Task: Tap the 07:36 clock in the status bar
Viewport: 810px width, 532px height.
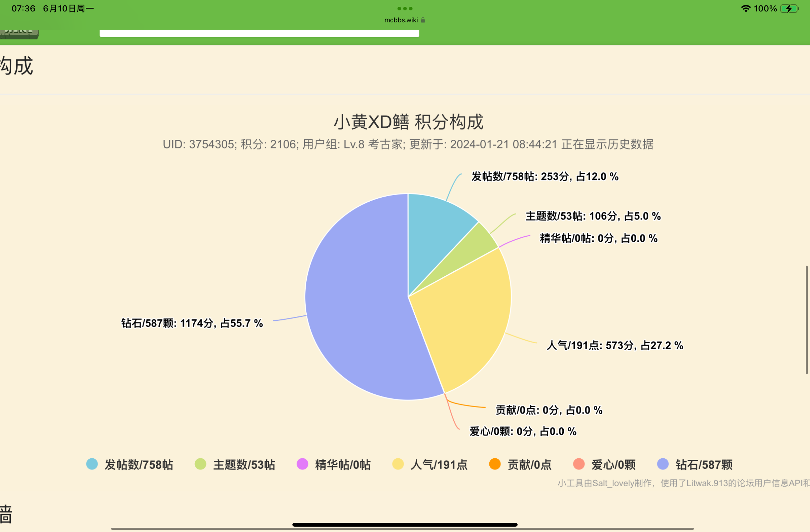Action: tap(23, 9)
